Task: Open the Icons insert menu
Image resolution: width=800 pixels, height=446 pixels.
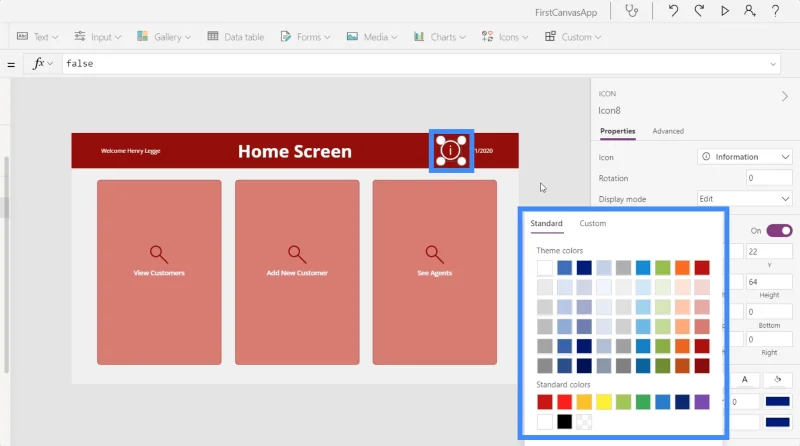Action: click(505, 37)
